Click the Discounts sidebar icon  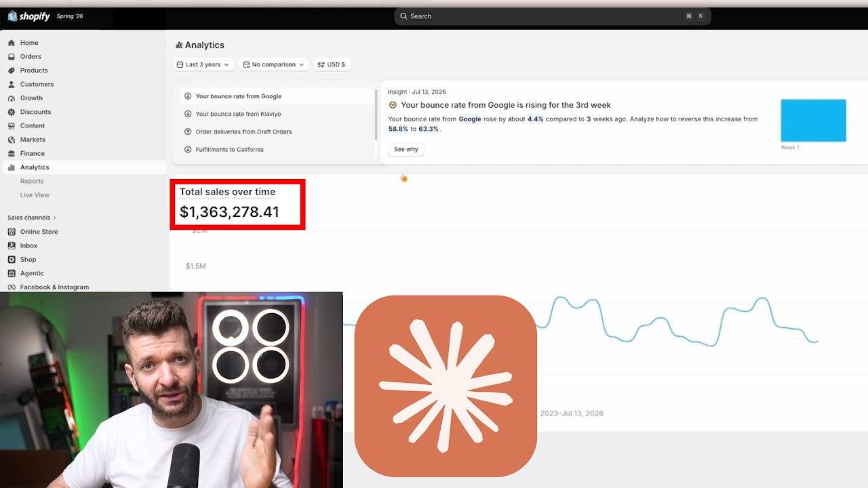12,112
